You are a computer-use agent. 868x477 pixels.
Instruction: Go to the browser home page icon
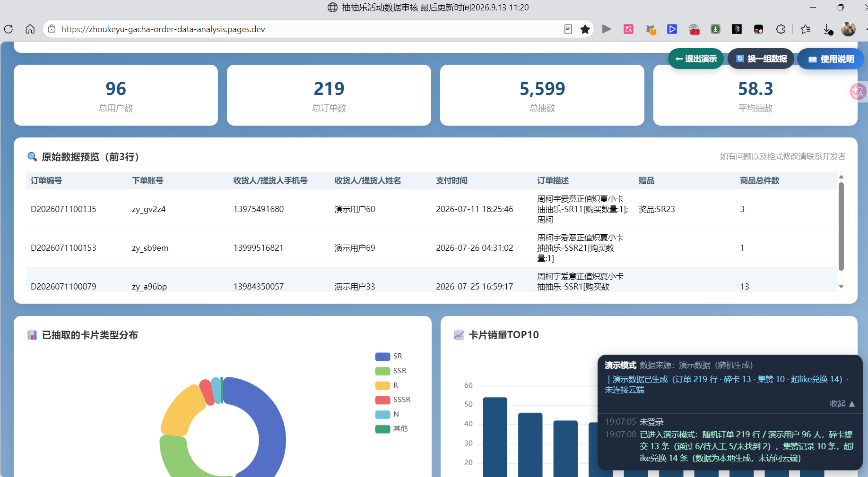coord(30,29)
